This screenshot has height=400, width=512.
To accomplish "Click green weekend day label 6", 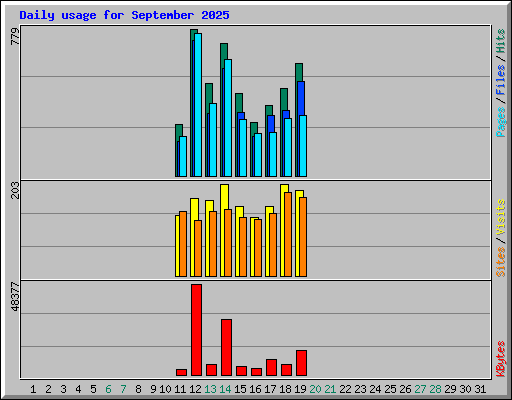I will [x=108, y=389].
